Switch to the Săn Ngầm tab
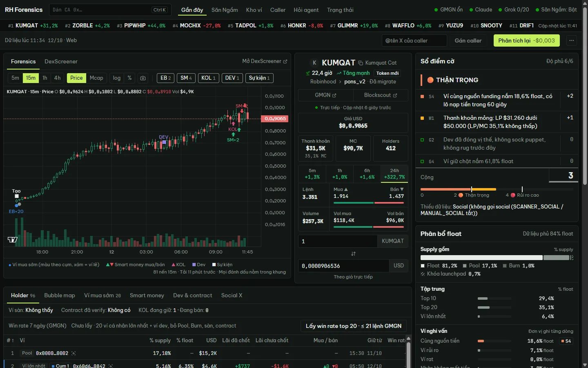Image resolution: width=588 pixels, height=368 pixels. (x=225, y=10)
